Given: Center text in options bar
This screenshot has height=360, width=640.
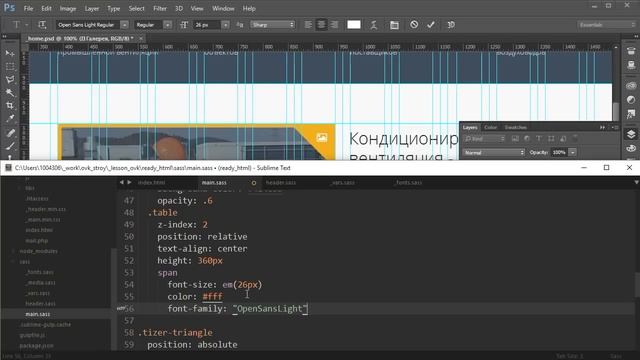Looking at the screenshot, I should (x=321, y=25).
